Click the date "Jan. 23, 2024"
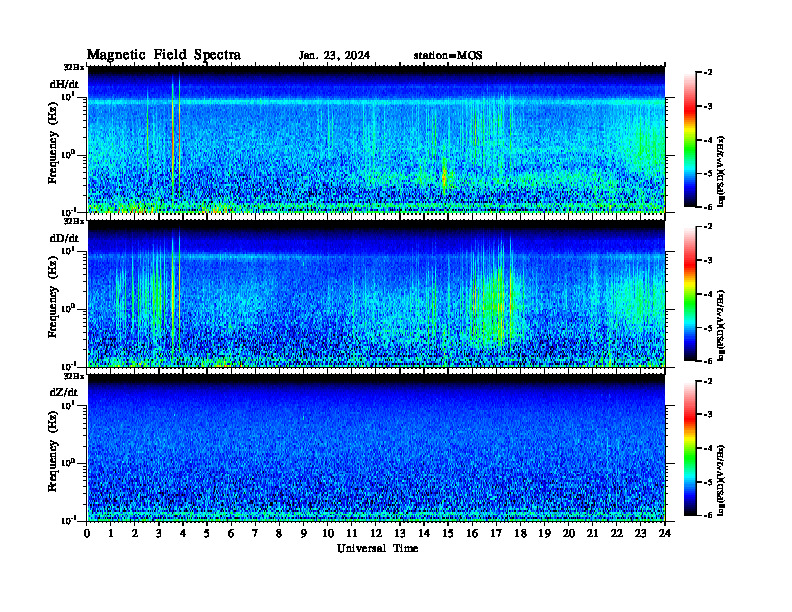 334,56
